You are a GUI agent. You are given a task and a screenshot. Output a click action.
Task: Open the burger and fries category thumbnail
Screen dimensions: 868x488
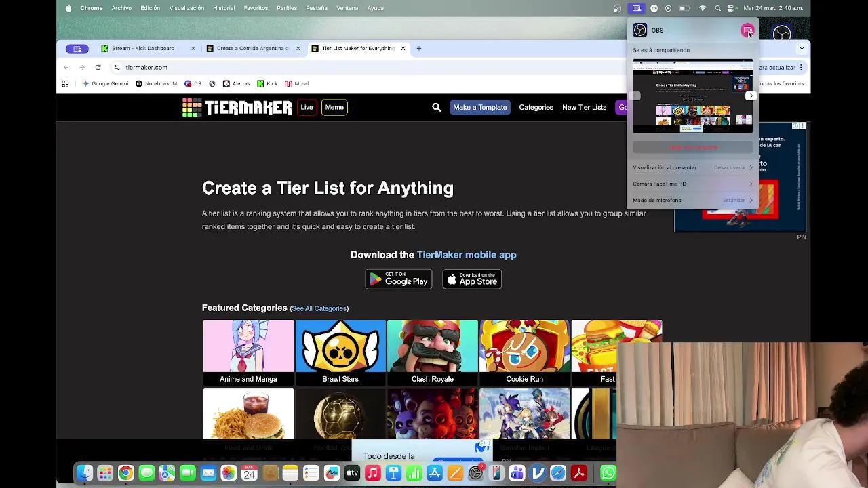pyautogui.click(x=248, y=413)
